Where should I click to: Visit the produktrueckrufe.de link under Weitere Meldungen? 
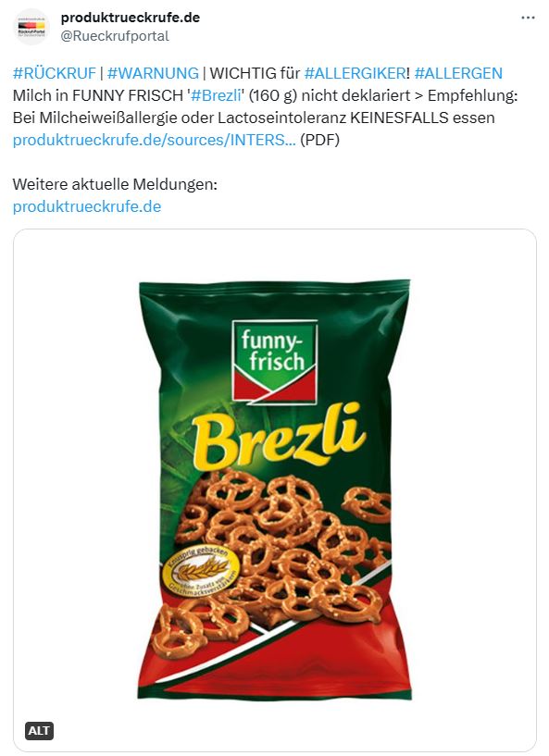coord(87,206)
